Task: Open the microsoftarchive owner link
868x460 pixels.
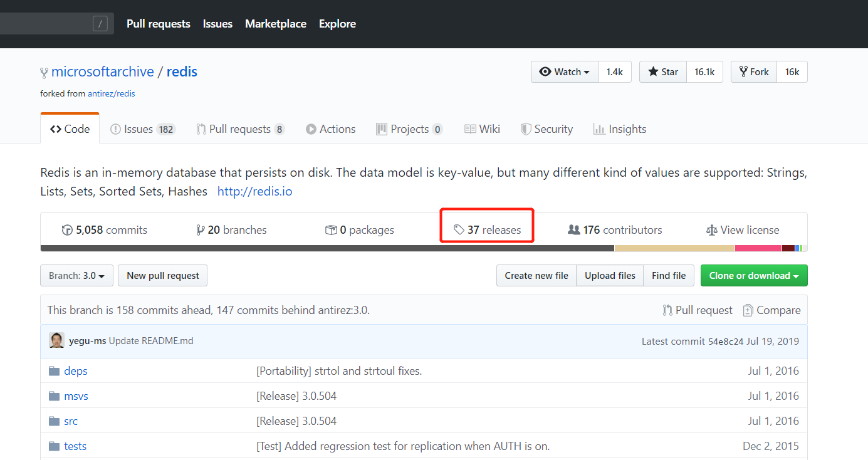Action: 103,71
